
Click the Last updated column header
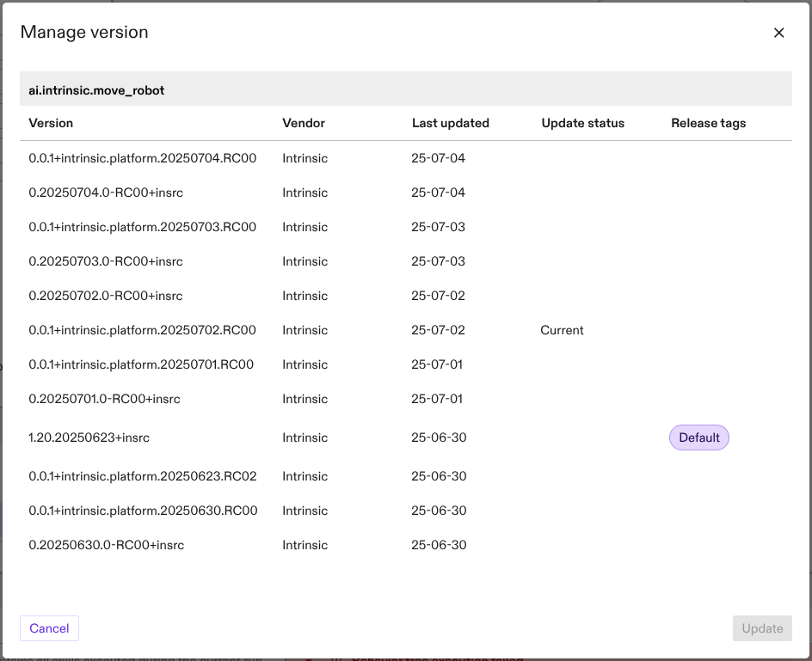point(450,123)
